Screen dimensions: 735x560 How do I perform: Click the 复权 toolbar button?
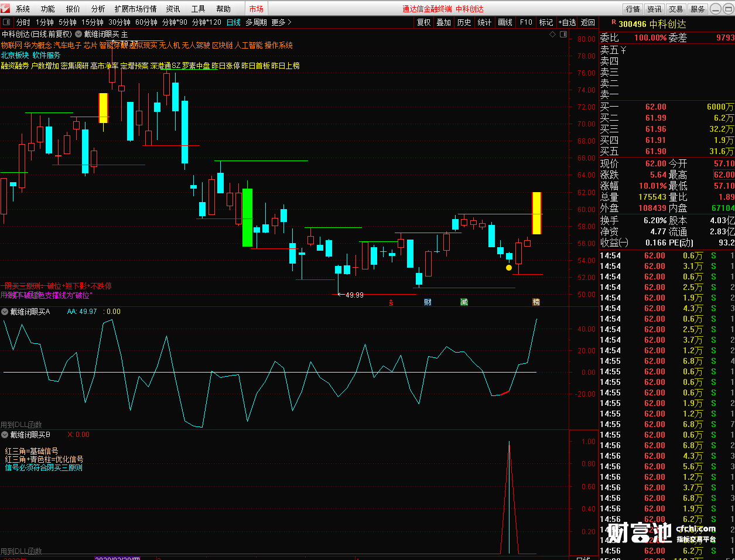click(424, 22)
